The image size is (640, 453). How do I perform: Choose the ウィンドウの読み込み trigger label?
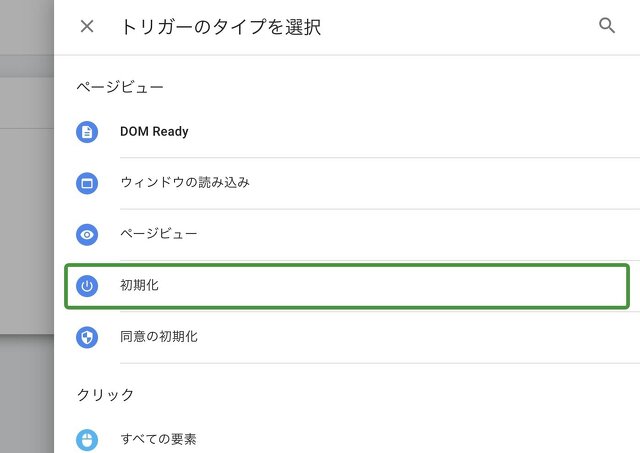coord(184,183)
